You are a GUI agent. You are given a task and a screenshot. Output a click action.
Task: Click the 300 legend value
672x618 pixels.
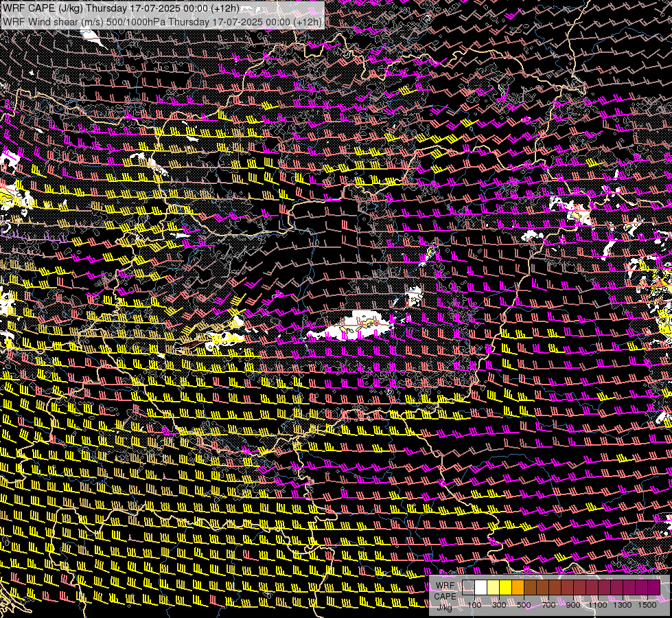pos(499,605)
